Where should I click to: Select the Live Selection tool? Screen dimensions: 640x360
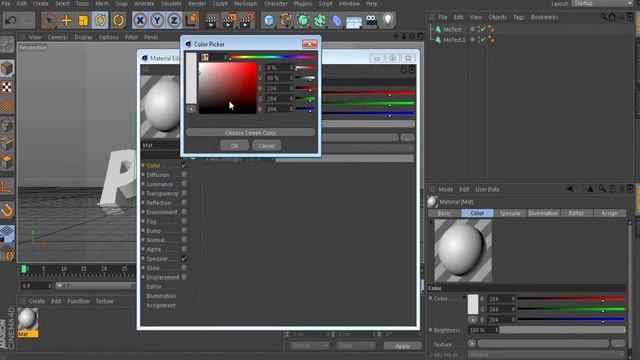pos(49,20)
